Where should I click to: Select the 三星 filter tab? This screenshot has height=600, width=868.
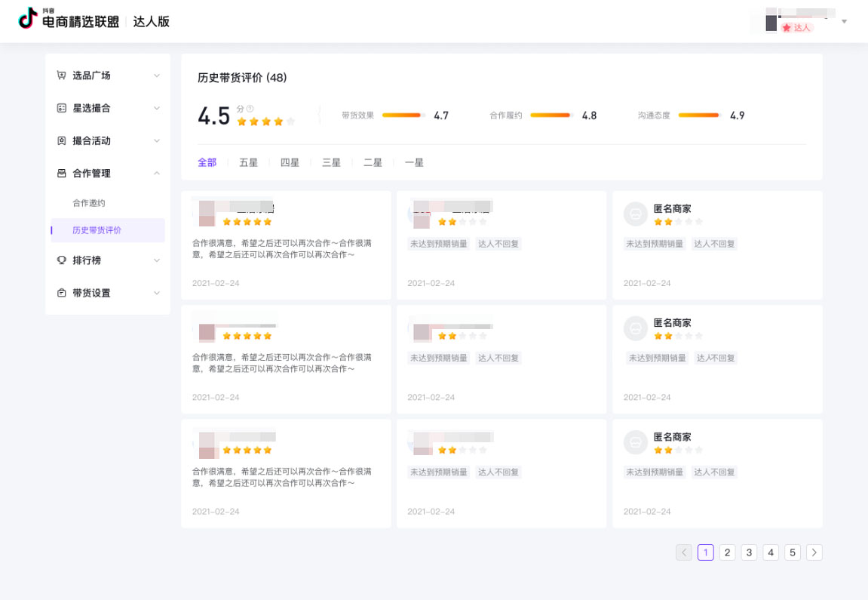331,162
